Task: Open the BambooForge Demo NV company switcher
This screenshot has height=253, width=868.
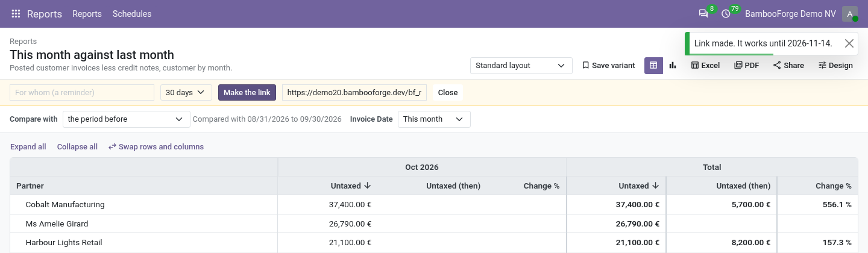Action: 789,14
